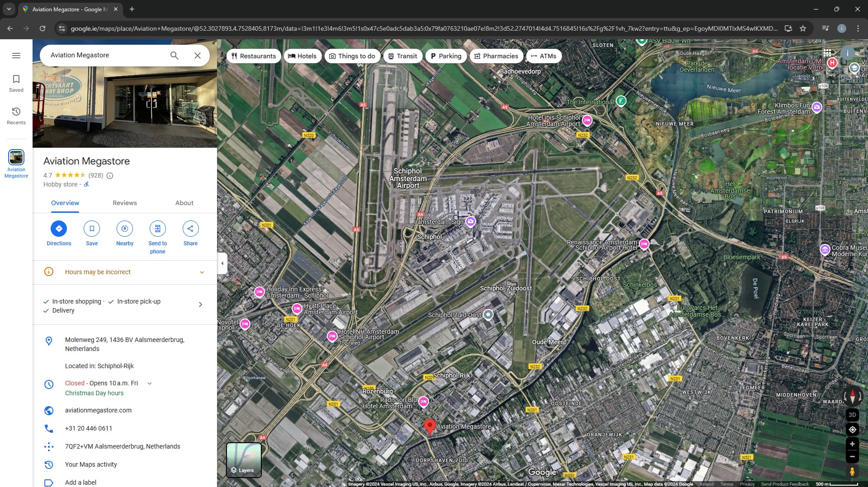Open the Privacy footer link
868x487 pixels.
pyautogui.click(x=747, y=484)
